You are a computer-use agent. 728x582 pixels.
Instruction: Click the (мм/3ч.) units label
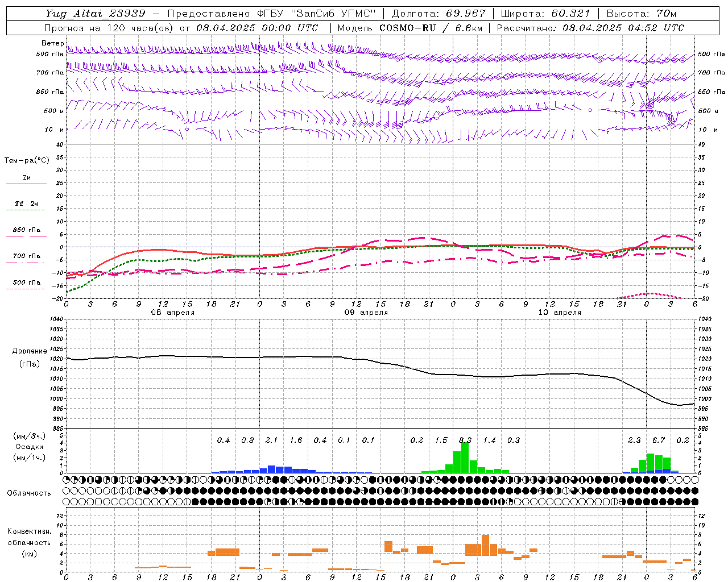click(x=30, y=436)
